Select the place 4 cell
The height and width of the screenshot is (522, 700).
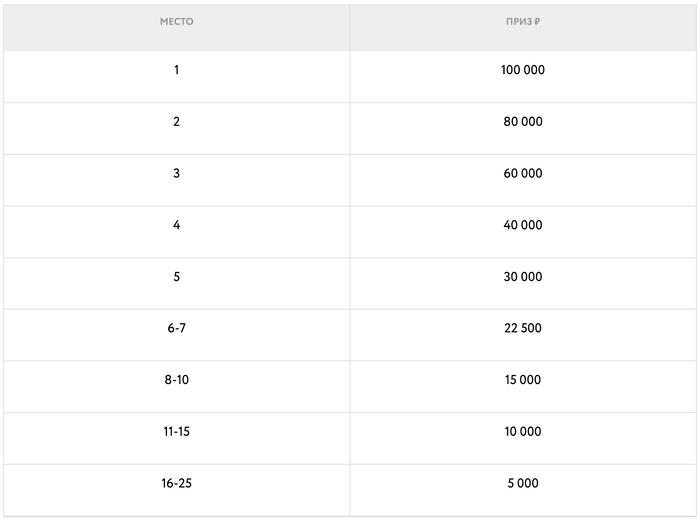click(176, 226)
